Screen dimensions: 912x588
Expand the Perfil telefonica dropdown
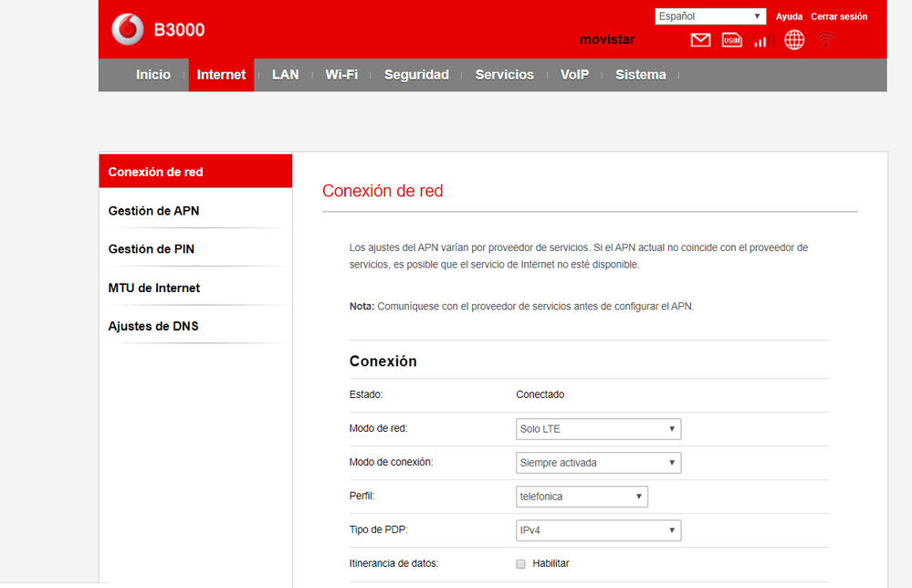point(582,497)
